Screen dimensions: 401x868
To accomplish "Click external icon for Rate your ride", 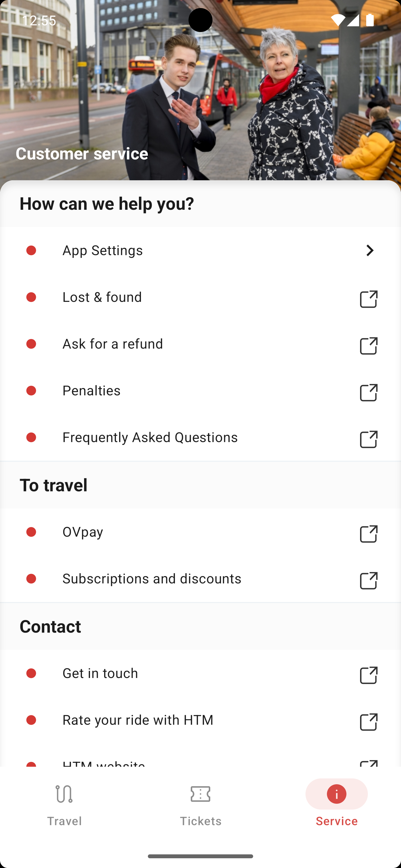I will [x=369, y=722].
